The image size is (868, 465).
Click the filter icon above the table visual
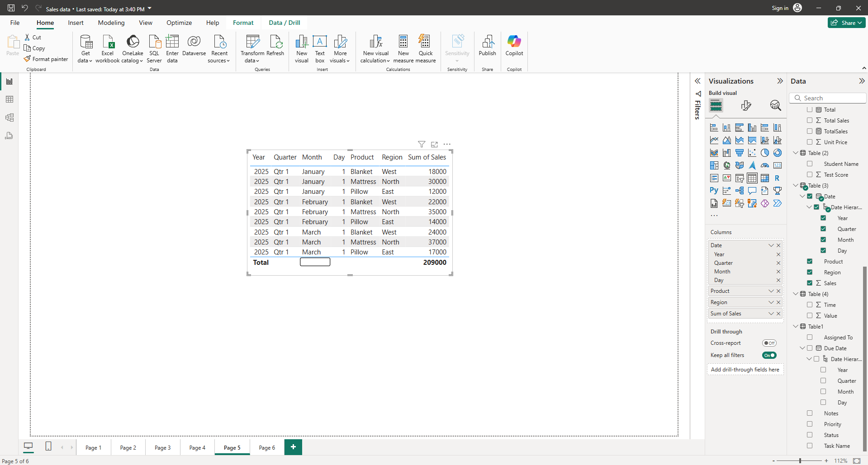[422, 144]
